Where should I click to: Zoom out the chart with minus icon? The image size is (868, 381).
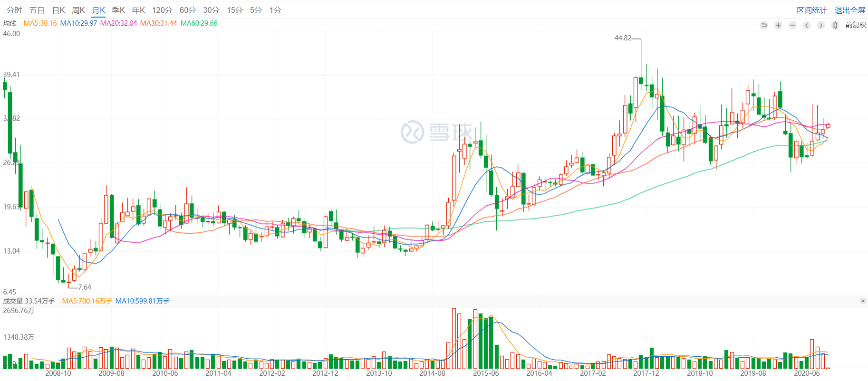pos(792,25)
